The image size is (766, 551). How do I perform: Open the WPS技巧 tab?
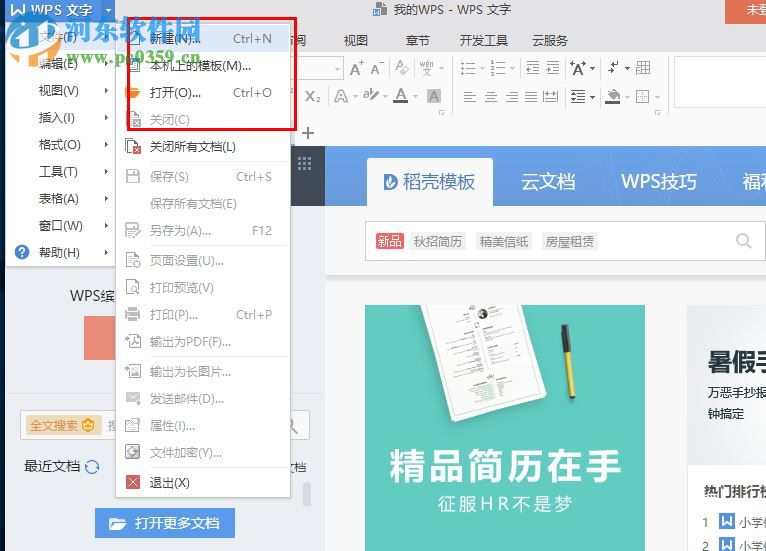(659, 182)
